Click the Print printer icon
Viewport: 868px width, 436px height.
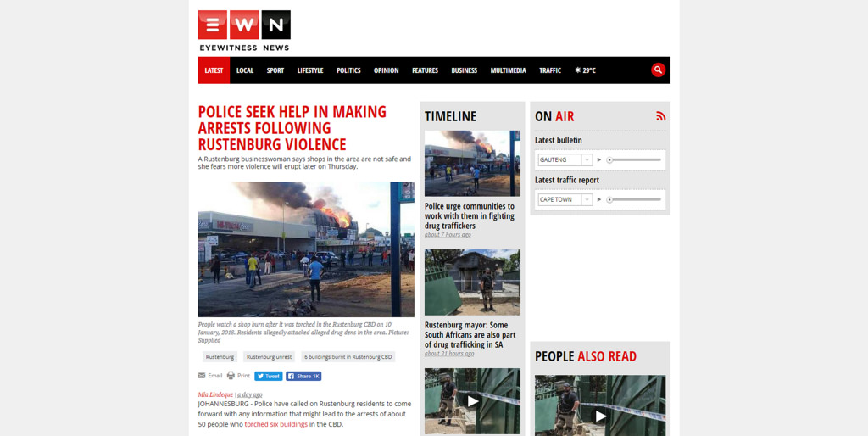(231, 376)
